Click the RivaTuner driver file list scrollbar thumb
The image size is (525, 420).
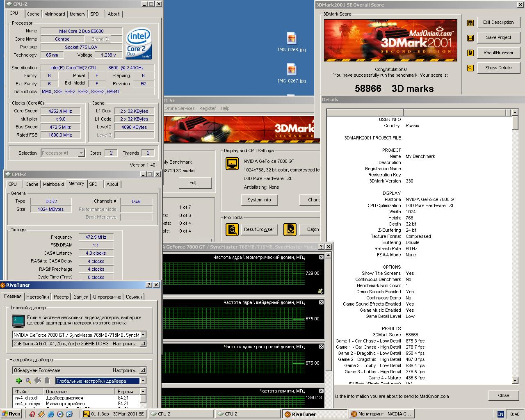tap(143, 398)
